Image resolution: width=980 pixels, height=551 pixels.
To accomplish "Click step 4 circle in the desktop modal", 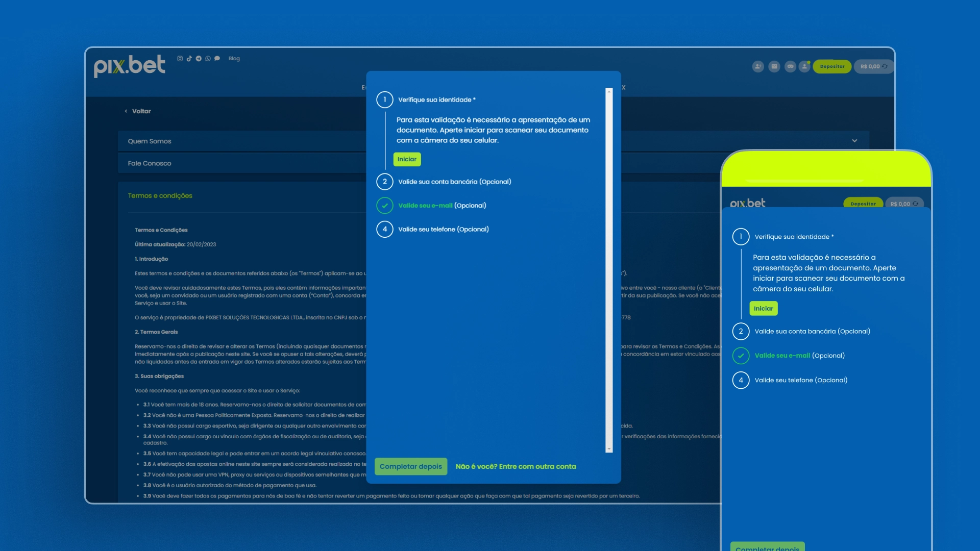I will (385, 229).
